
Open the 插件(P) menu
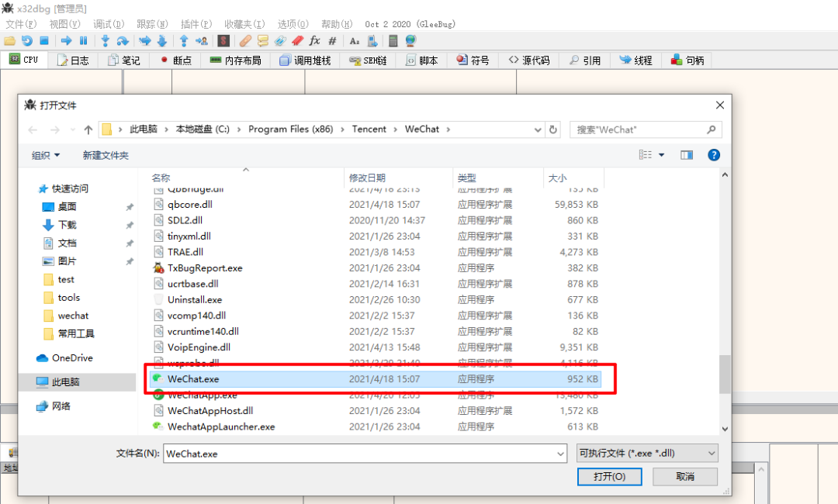196,24
